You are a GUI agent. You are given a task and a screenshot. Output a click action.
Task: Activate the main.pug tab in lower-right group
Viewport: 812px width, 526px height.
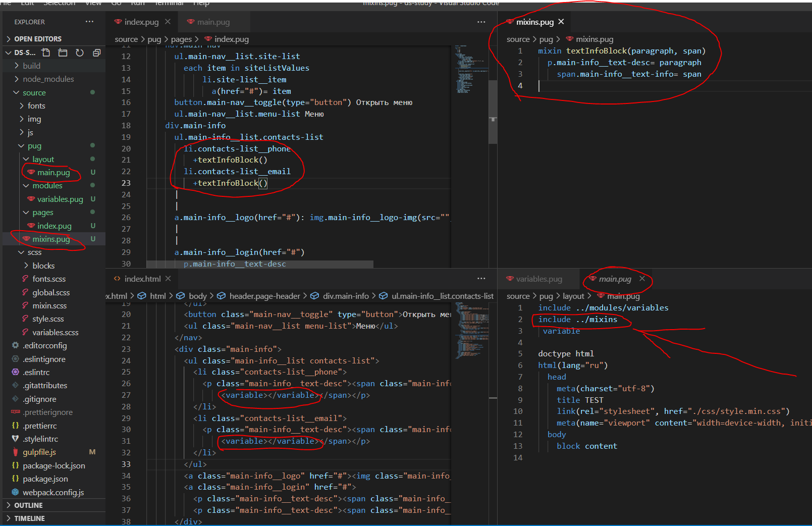click(x=615, y=279)
